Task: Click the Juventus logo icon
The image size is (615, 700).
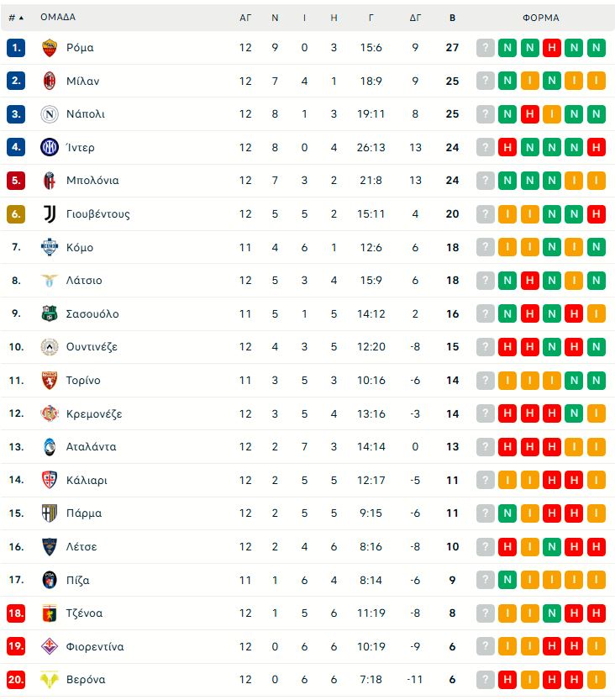Action: (50, 213)
